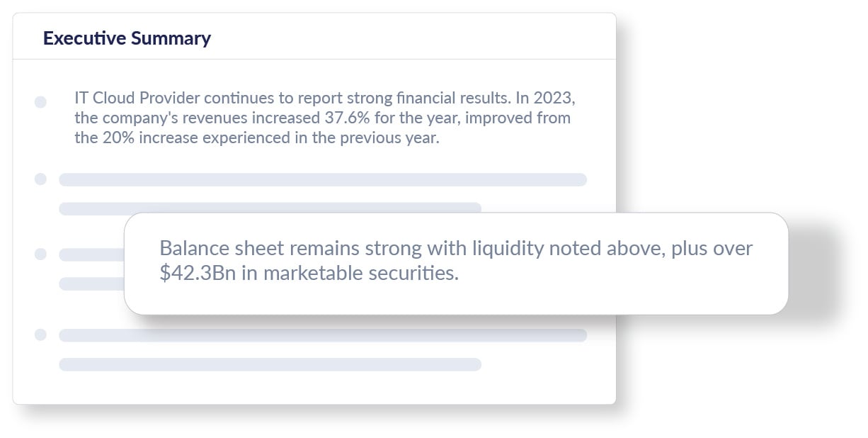The height and width of the screenshot is (438, 868).
Task: Select the fourth bullet dot at the bottom
Action: coord(40,335)
